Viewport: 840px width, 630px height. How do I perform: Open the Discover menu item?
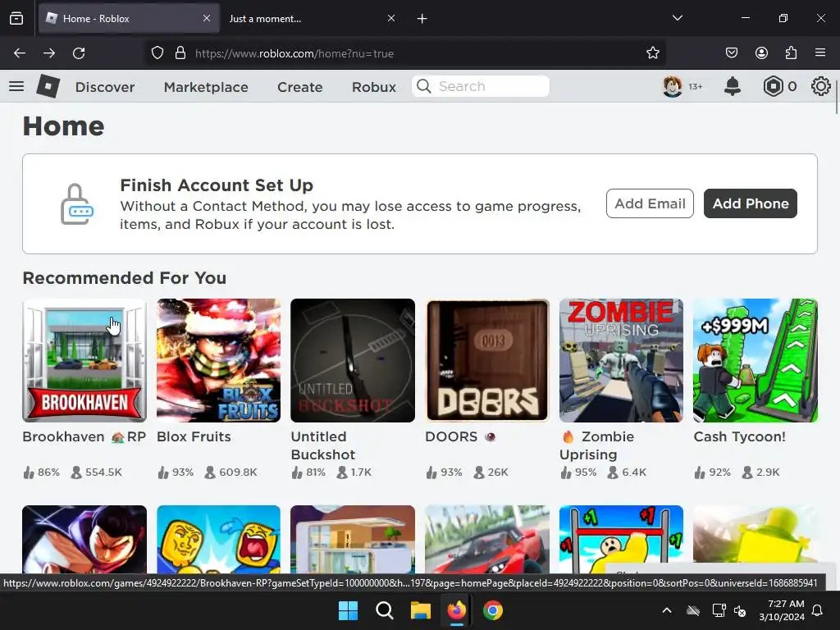105,87
